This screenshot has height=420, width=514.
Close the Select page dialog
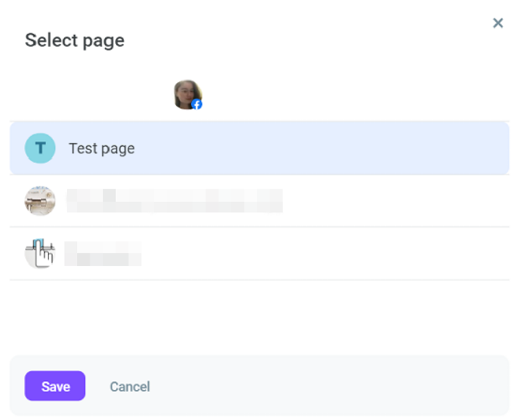click(498, 23)
